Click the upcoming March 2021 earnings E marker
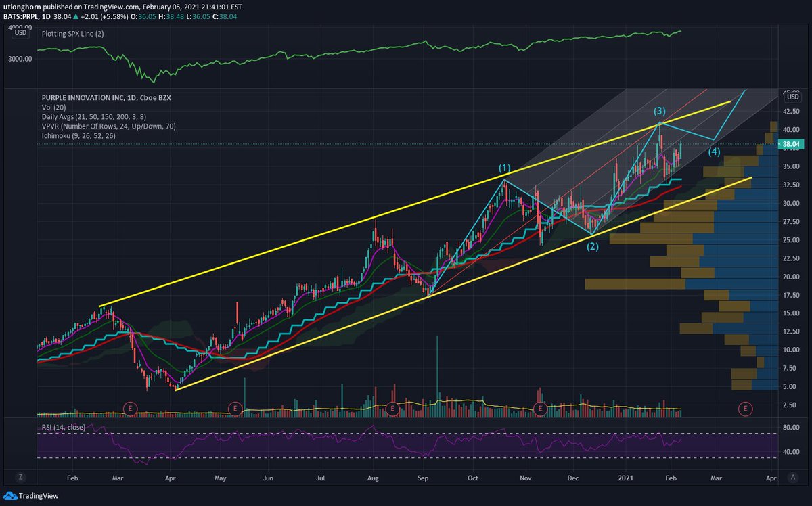 pyautogui.click(x=745, y=408)
